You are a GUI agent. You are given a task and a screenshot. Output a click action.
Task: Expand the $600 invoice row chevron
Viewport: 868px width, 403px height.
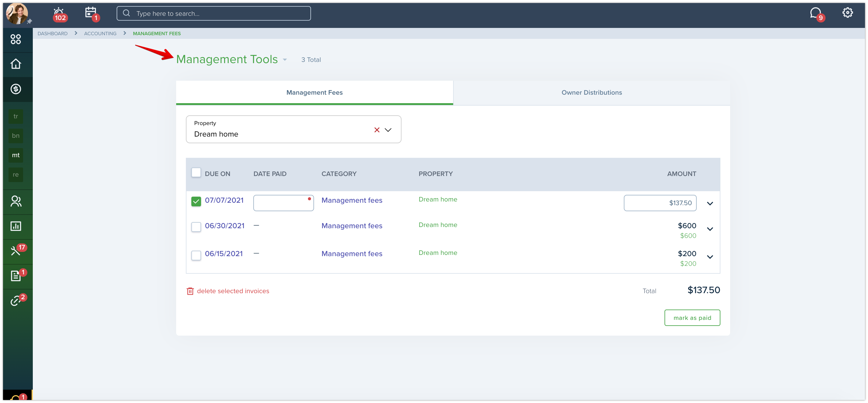point(710,229)
